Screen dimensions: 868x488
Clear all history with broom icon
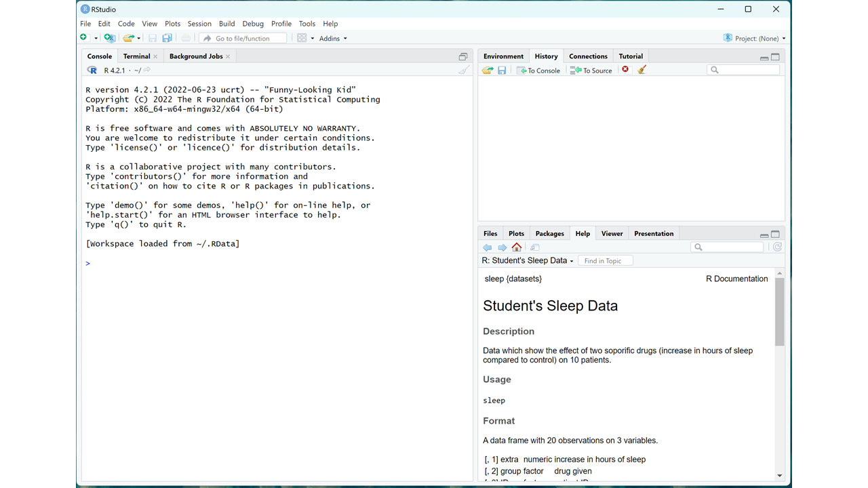[642, 69]
